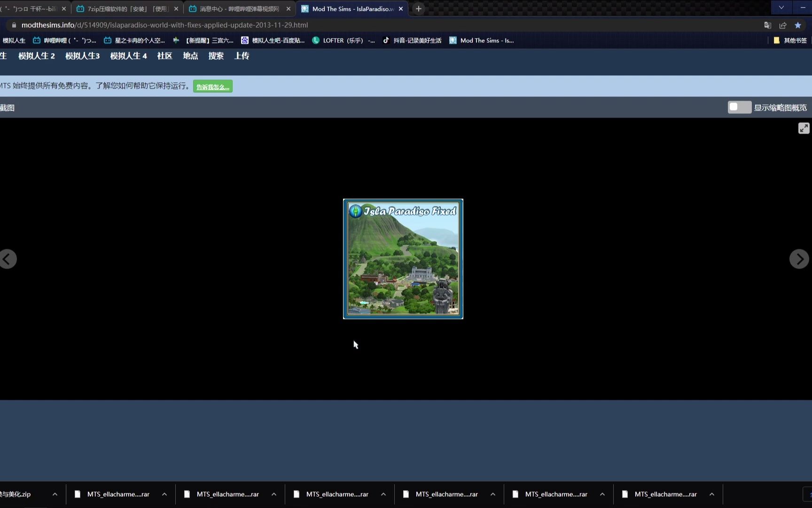Open the 【新提醒】三宫六 bookmark
This screenshot has width=812, height=508.
[203, 40]
